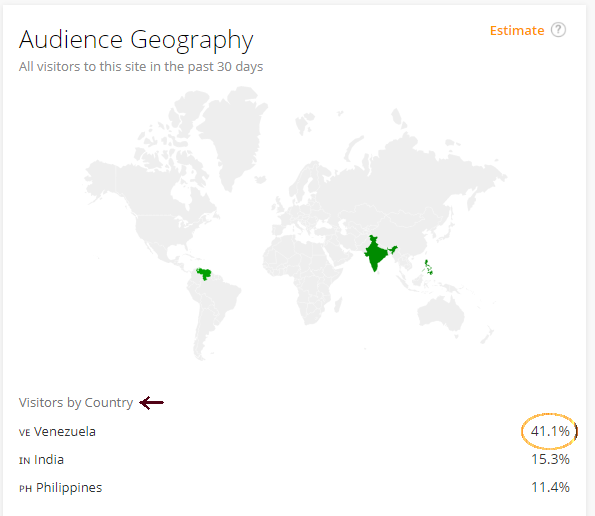Click the PH country code
The width and height of the screenshot is (595, 516).
point(25,489)
